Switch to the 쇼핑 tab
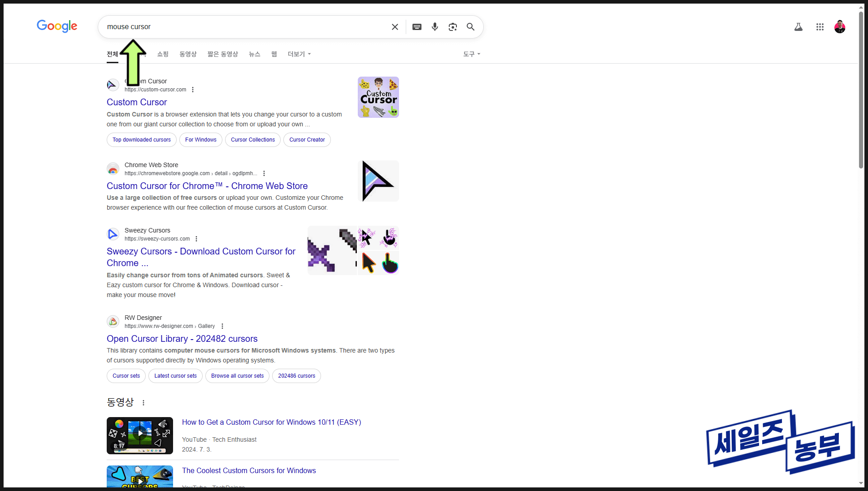Screen dimensions: 868x491 point(162,54)
